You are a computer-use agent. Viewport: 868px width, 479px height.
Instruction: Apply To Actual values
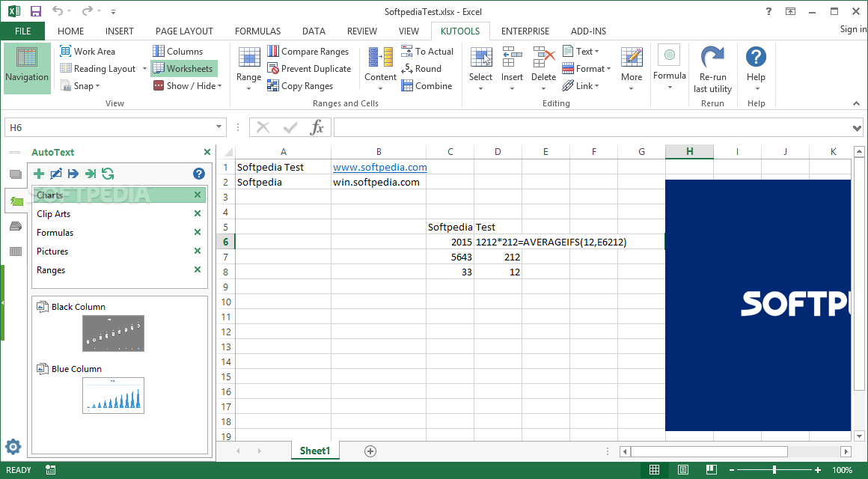(x=427, y=52)
